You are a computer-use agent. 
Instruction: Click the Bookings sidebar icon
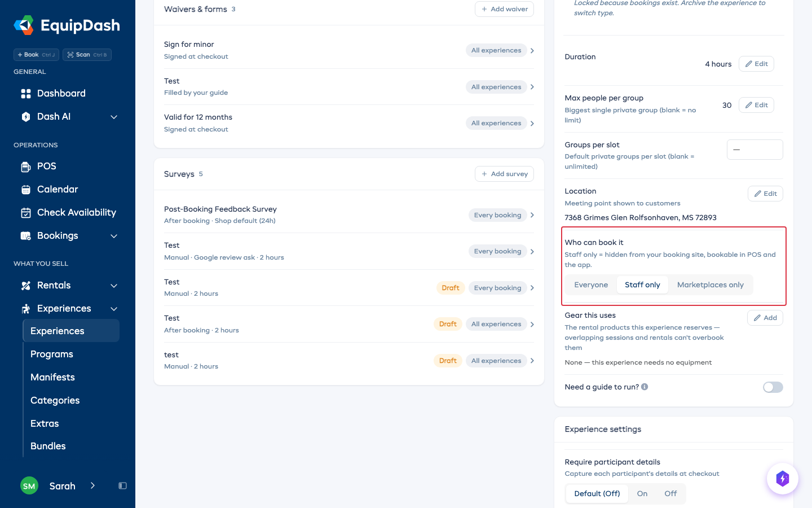(x=26, y=236)
